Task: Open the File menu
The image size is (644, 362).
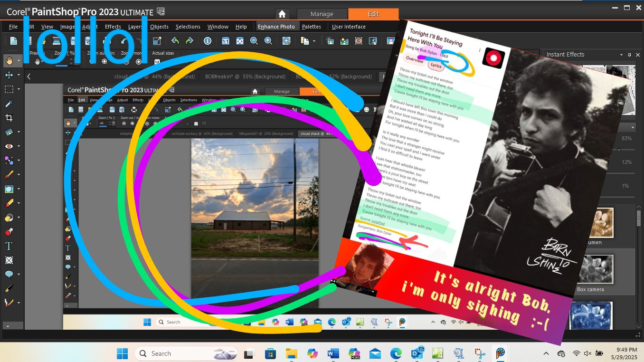Action: (x=13, y=27)
